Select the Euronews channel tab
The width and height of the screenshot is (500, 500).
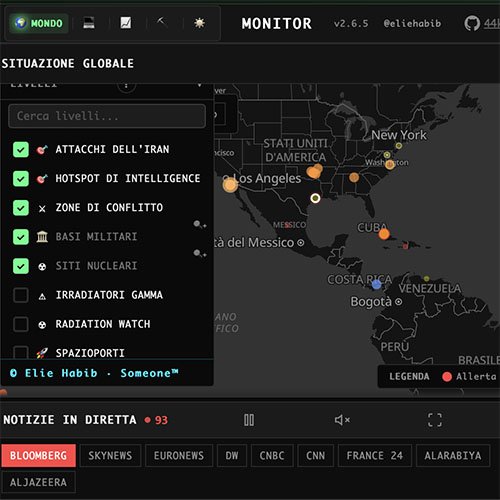tap(179, 456)
